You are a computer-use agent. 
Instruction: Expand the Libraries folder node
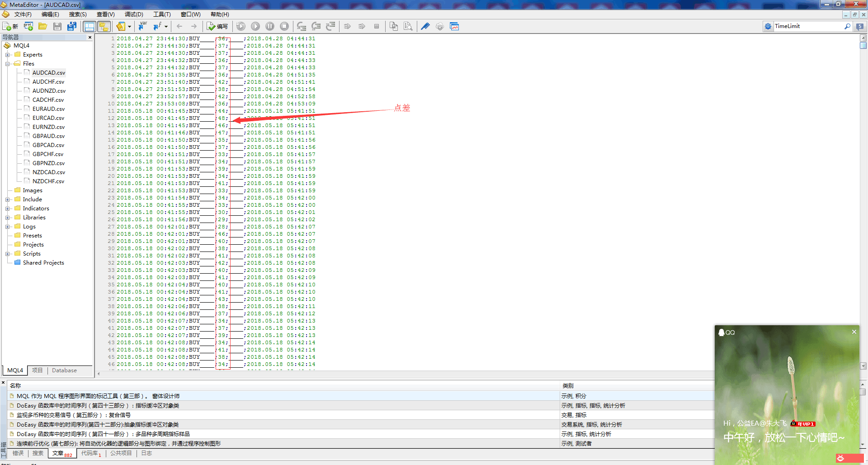click(x=8, y=218)
